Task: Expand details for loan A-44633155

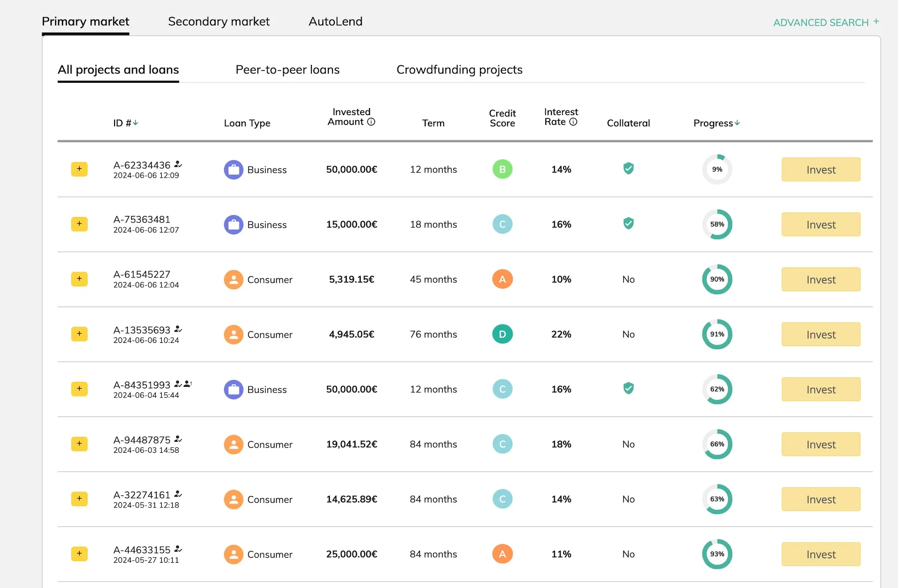Action: click(x=79, y=554)
